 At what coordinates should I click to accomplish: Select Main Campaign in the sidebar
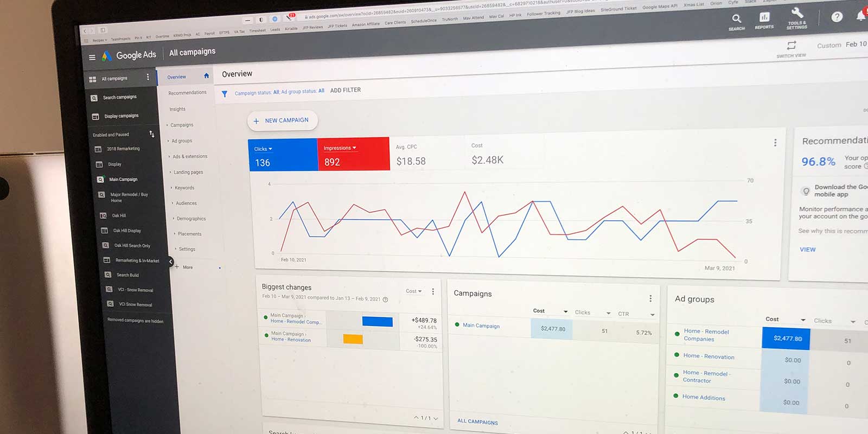click(x=123, y=180)
